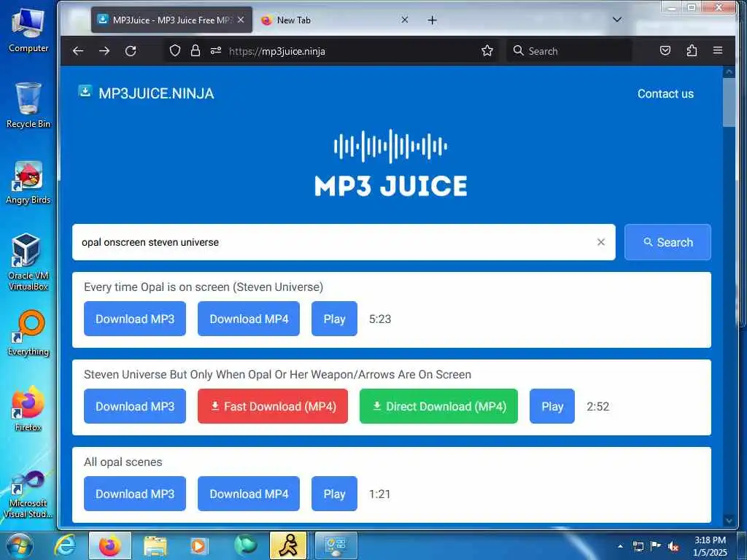Click the page scrollbar down arrow
This screenshot has width=747, height=560.
tap(729, 521)
